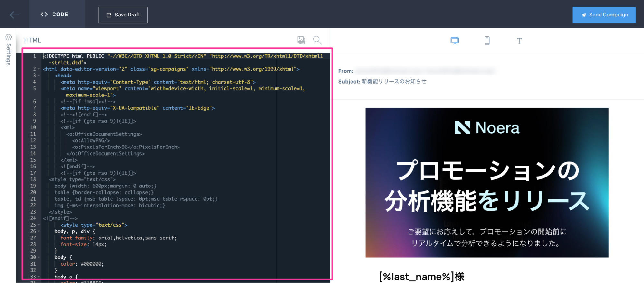Screen dimensions: 644x283
Task: Open the Settings side panel
Action: point(8,49)
